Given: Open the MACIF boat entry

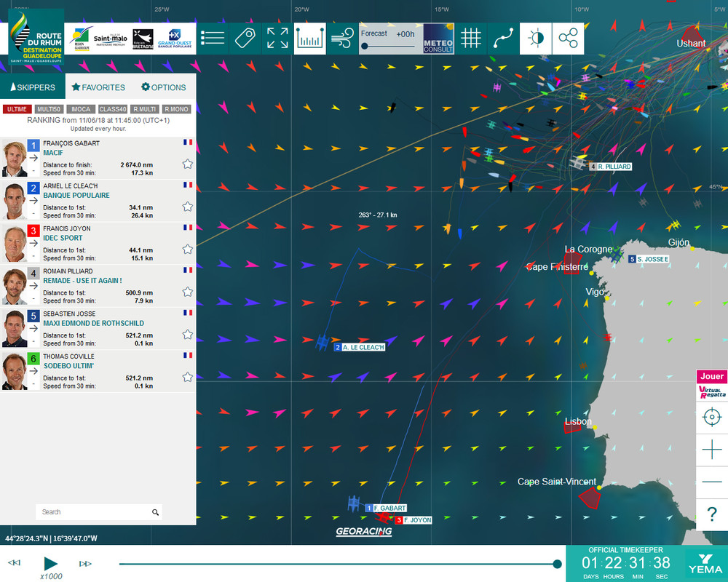Looking at the screenshot, I should coord(53,153).
